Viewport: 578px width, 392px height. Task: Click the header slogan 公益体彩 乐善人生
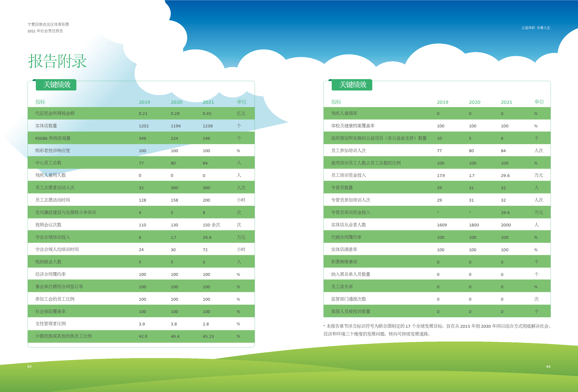pos(536,28)
